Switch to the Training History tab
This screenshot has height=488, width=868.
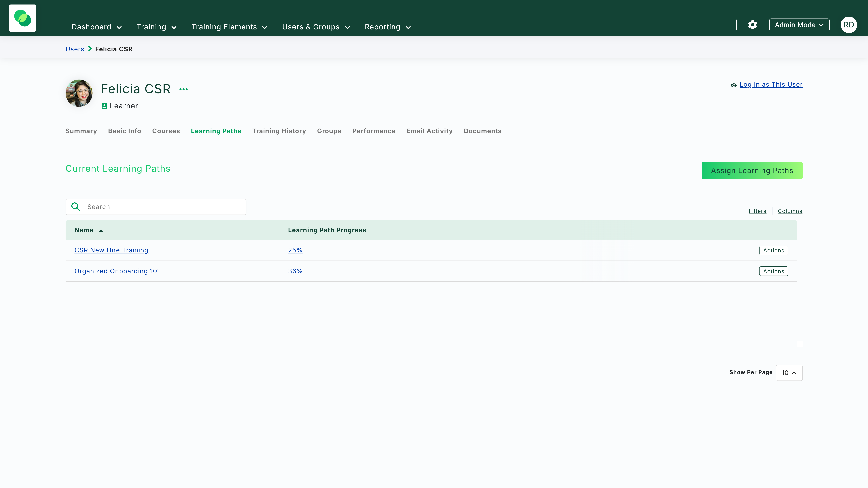click(279, 131)
